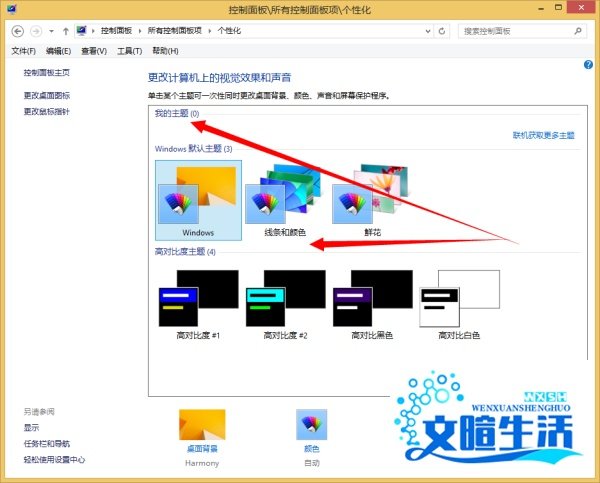
Task: Click the 高对比度主题 (4) group header
Action: click(185, 251)
